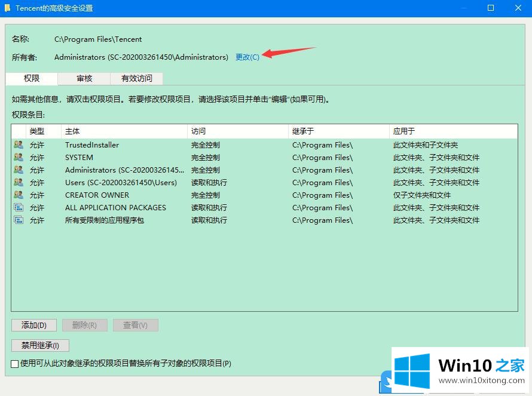Select the Administrators (SC-20200326145... entry
Screen dimensions: 532x396
(x=264, y=170)
